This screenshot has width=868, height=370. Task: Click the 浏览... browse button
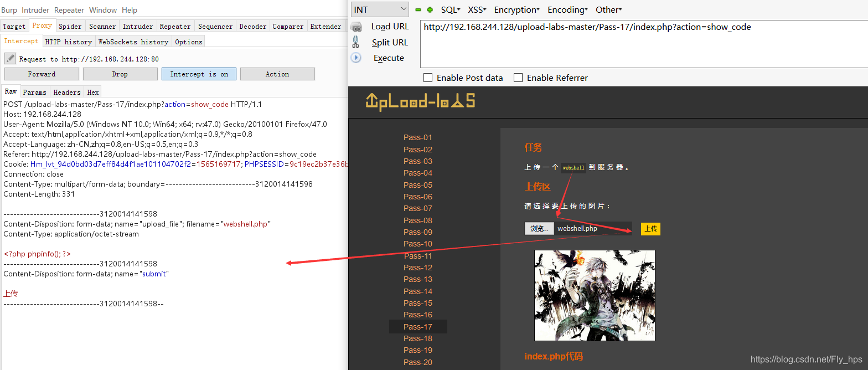539,228
